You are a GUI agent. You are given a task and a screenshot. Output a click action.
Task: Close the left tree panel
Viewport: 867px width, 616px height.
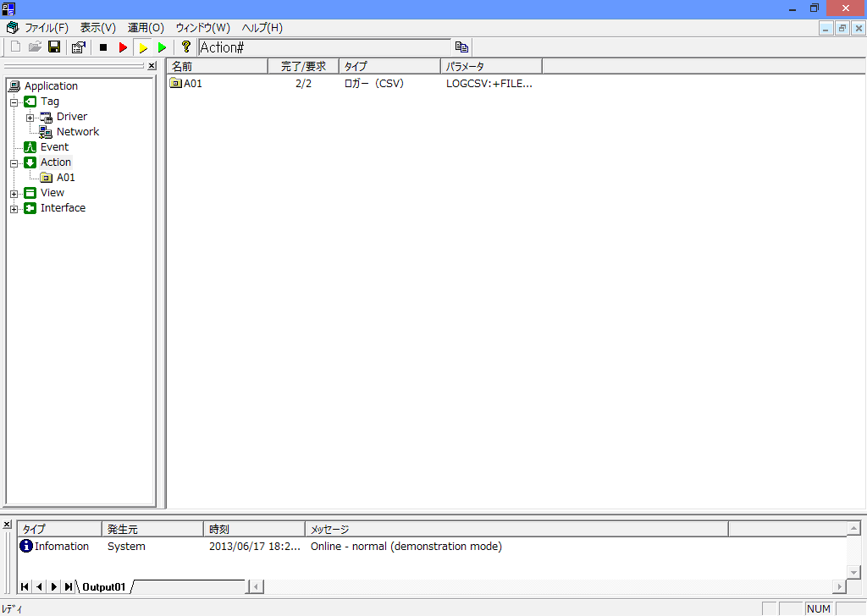(x=152, y=66)
